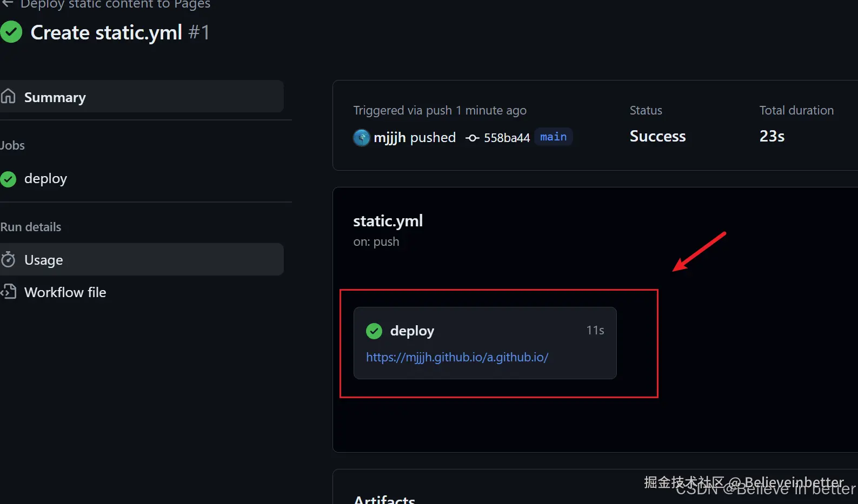Open deploy job card in workflow graph
The height and width of the screenshot is (504, 858).
coord(485,343)
